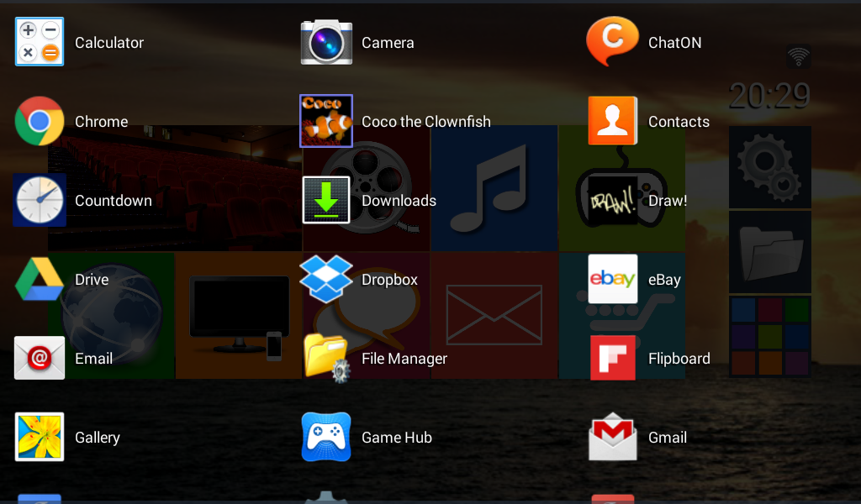Image resolution: width=861 pixels, height=504 pixels.
Task: Click the "Countdown" text label
Action: point(114,201)
